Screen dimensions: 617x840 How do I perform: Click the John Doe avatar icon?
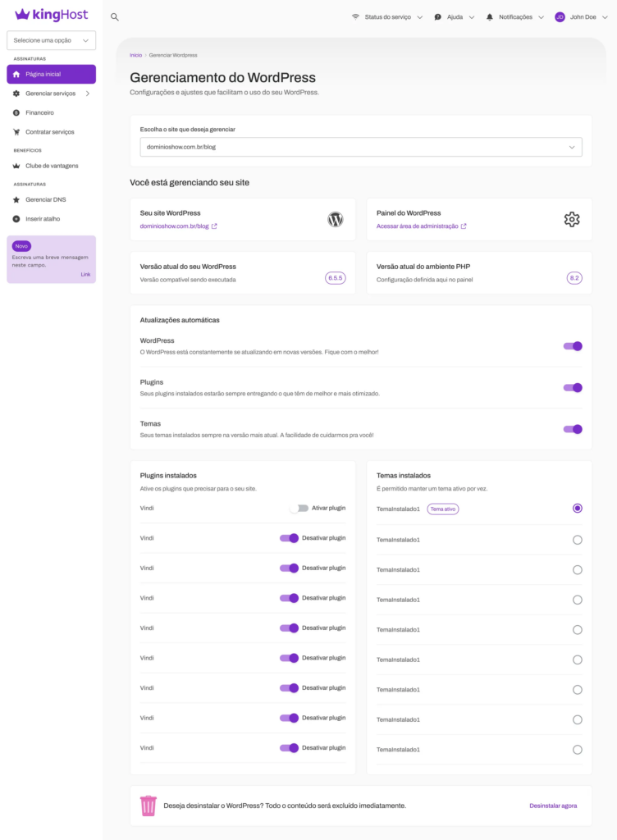pos(560,16)
